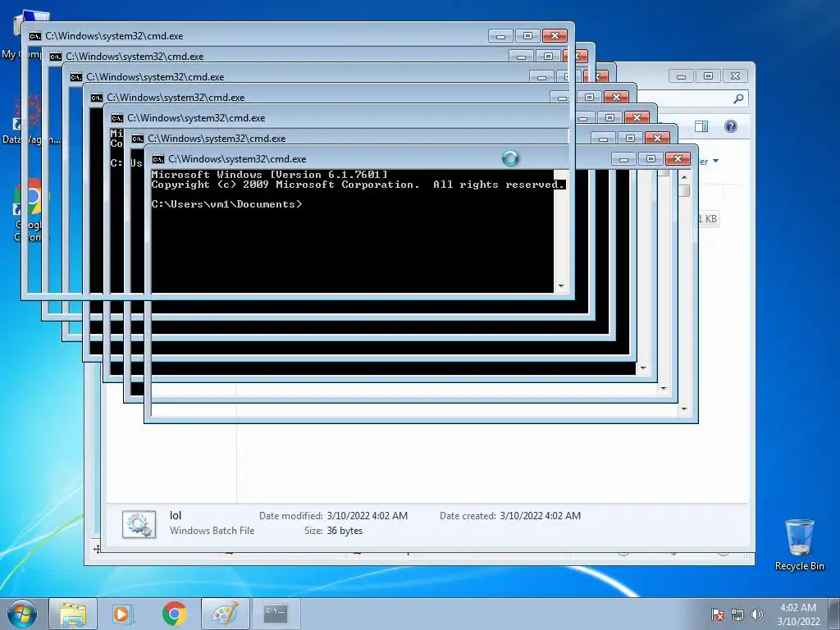
Task: Click the 1 KB size cell in Explorer
Action: (x=708, y=218)
